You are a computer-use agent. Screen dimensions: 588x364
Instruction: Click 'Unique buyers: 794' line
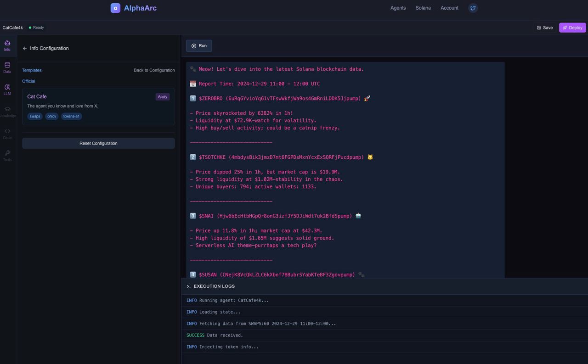point(253,187)
